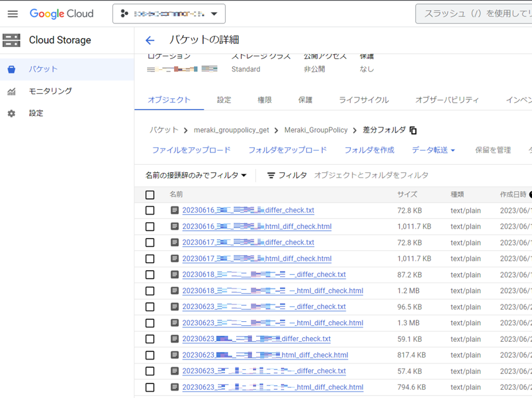This screenshot has width=532, height=398.
Task: Check the 20230617 html_diff_check.html row
Action: (149, 259)
